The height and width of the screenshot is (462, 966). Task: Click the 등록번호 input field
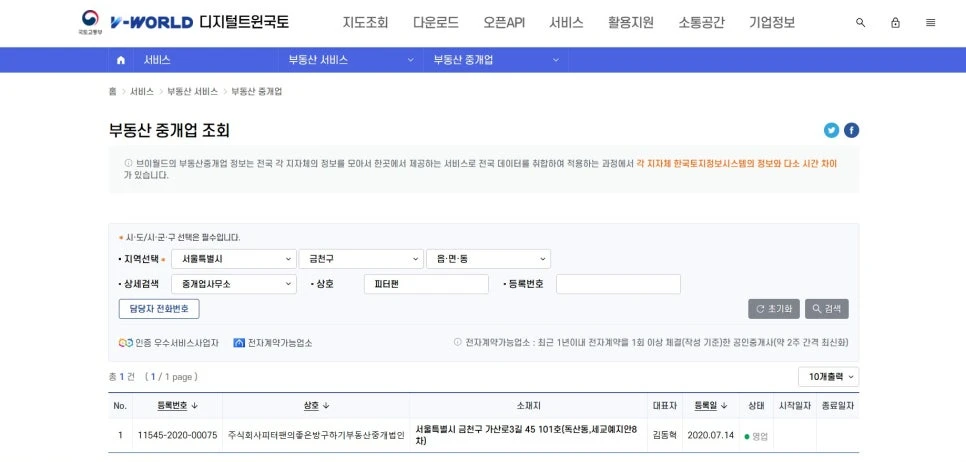618,284
